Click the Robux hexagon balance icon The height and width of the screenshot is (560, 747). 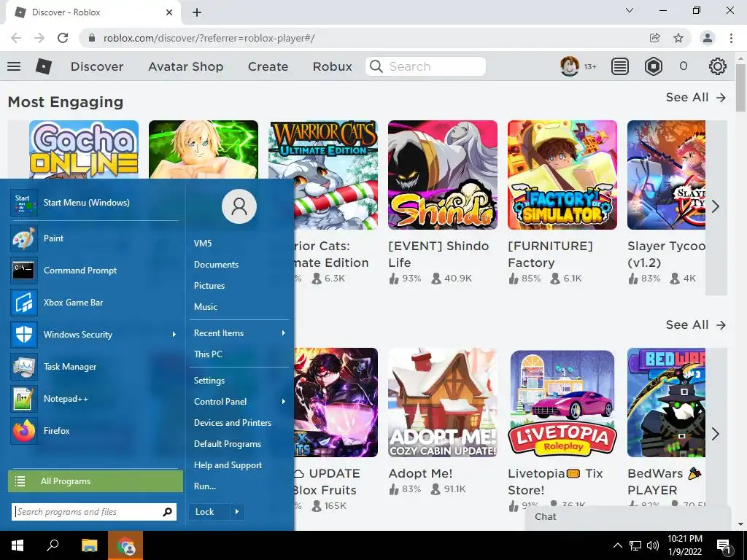pyautogui.click(x=653, y=66)
